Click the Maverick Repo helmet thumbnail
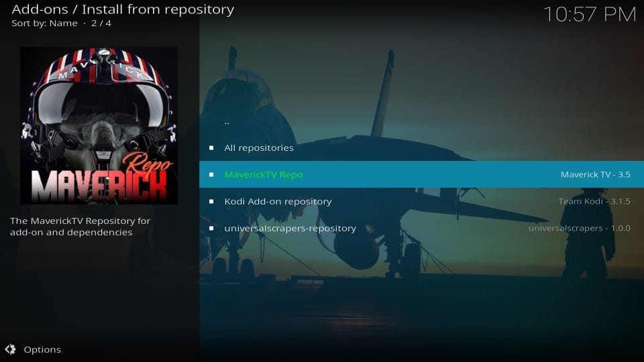Image resolution: width=644 pixels, height=362 pixels. pos(99,125)
